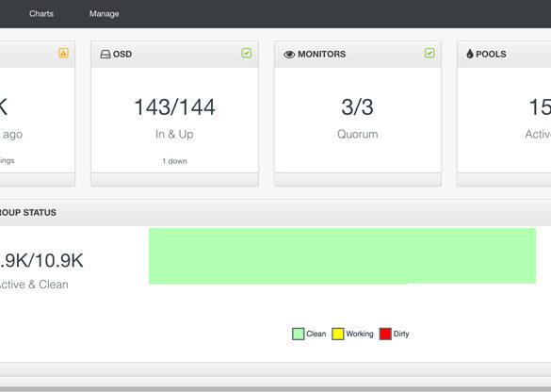Screen dimensions: 551x392
Task: Click the OSD drive icon
Action: (105, 54)
